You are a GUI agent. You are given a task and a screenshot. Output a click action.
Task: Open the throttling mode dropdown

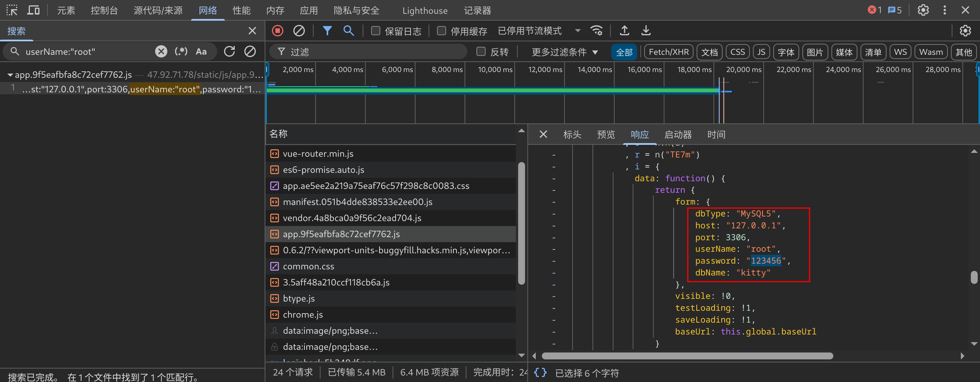pyautogui.click(x=539, y=31)
